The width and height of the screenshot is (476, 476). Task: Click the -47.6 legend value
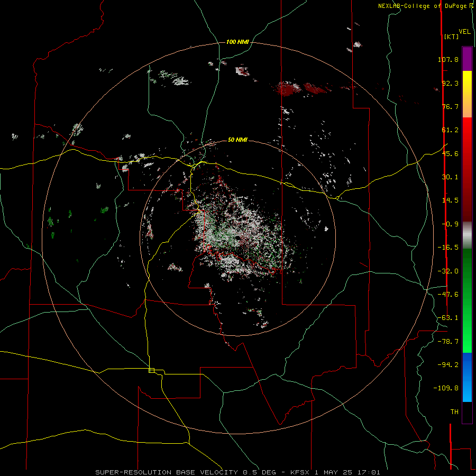click(x=448, y=295)
